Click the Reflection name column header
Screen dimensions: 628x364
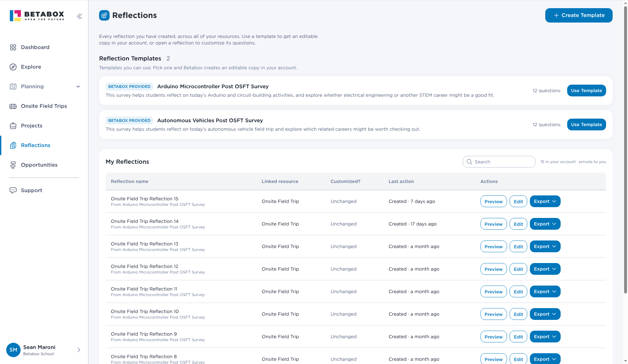130,181
